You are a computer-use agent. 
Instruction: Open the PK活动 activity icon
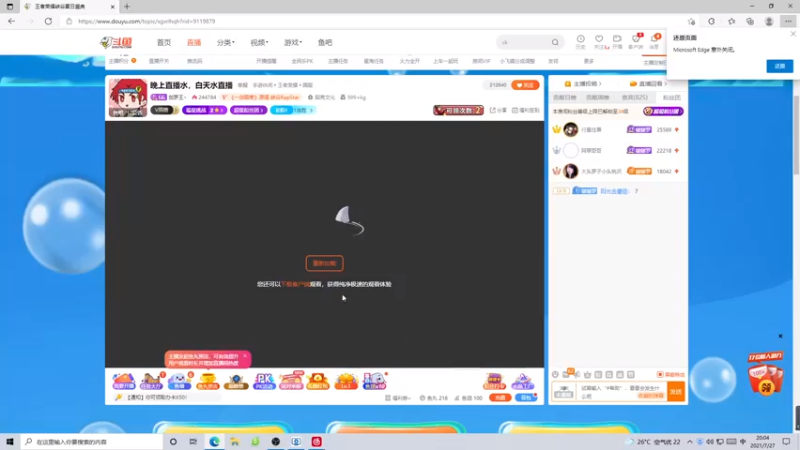[264, 381]
